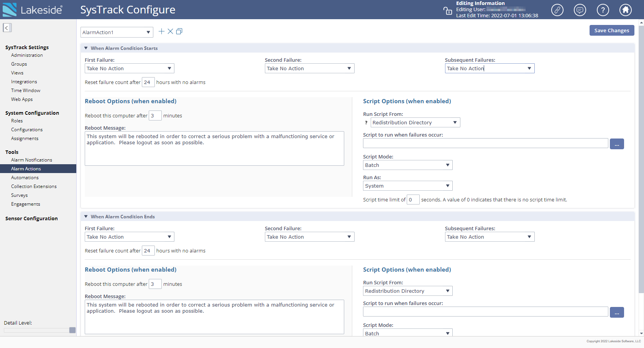Collapse the When Alarm Condition Ends section
This screenshot has width=644, height=348.
(86, 217)
